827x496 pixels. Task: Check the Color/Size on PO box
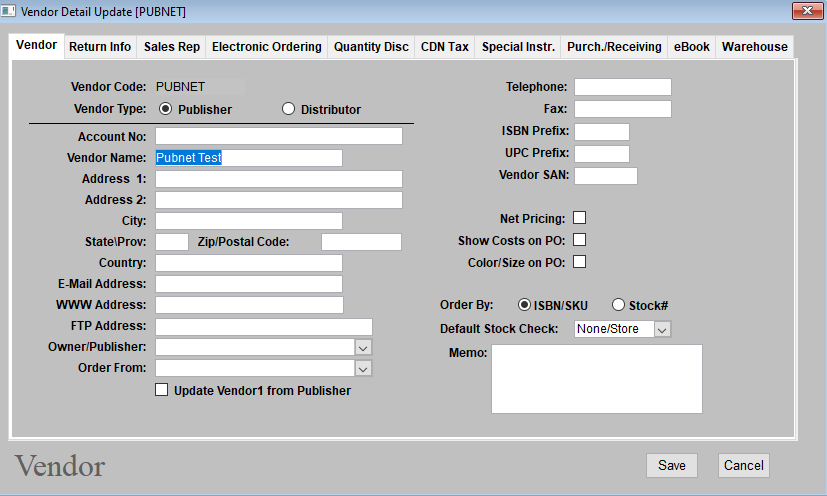pos(579,262)
